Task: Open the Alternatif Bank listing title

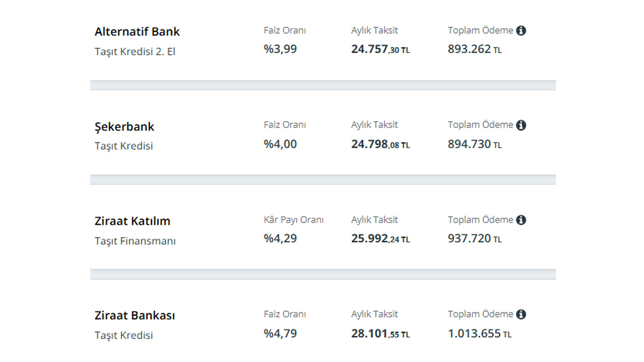Action: pos(137,32)
